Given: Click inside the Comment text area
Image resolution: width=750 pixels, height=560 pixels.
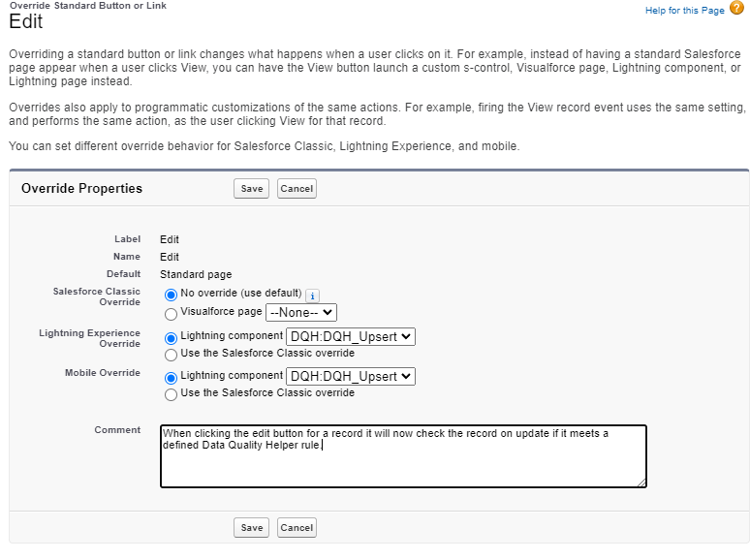Looking at the screenshot, I should pos(403,456).
